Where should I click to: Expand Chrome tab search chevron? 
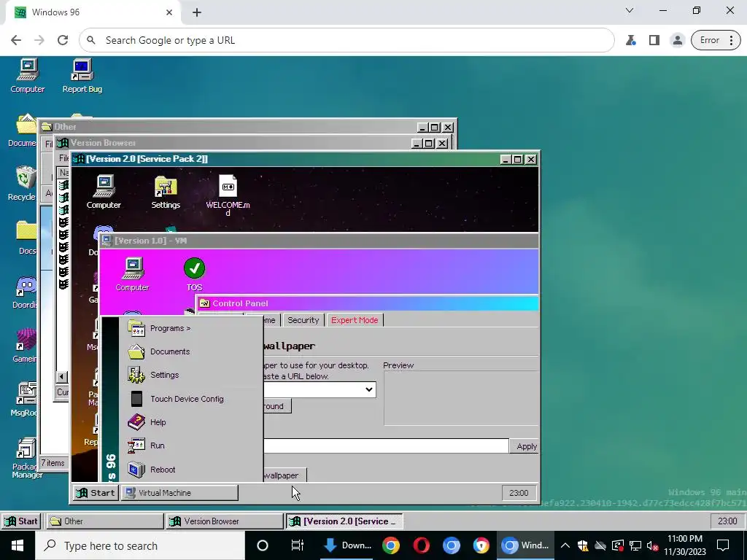tap(630, 10)
